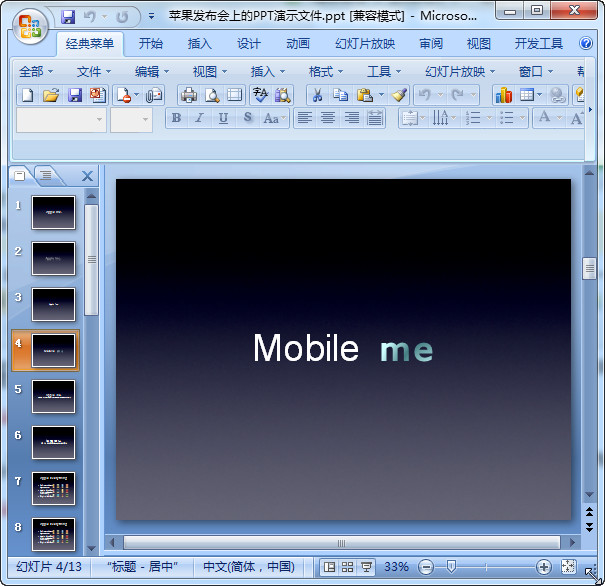Open print preview magnifier icon
The height and width of the screenshot is (586, 605).
[x=212, y=95]
